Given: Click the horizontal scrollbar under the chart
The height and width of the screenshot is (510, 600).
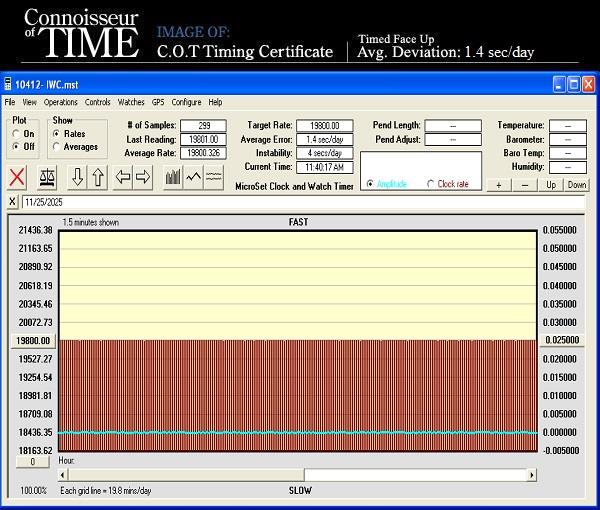Looking at the screenshot, I should [300, 475].
